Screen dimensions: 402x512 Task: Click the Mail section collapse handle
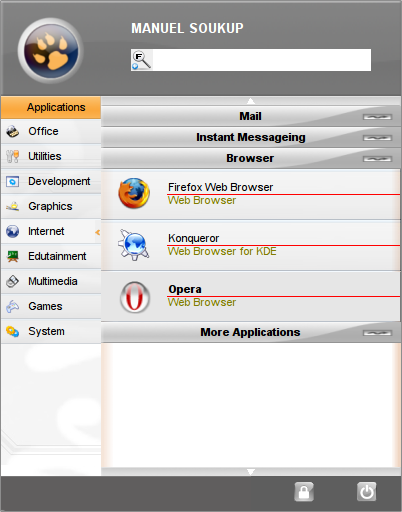point(377,117)
